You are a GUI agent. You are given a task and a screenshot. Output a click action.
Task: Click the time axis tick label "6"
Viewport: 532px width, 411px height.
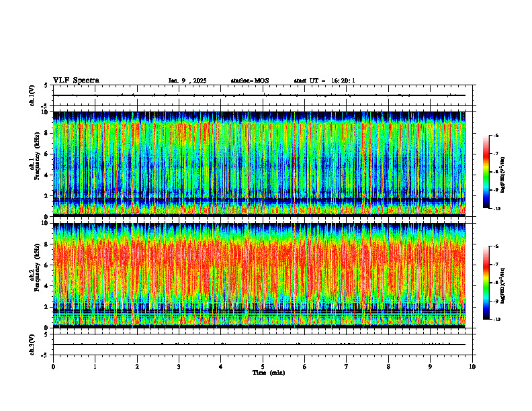click(305, 367)
